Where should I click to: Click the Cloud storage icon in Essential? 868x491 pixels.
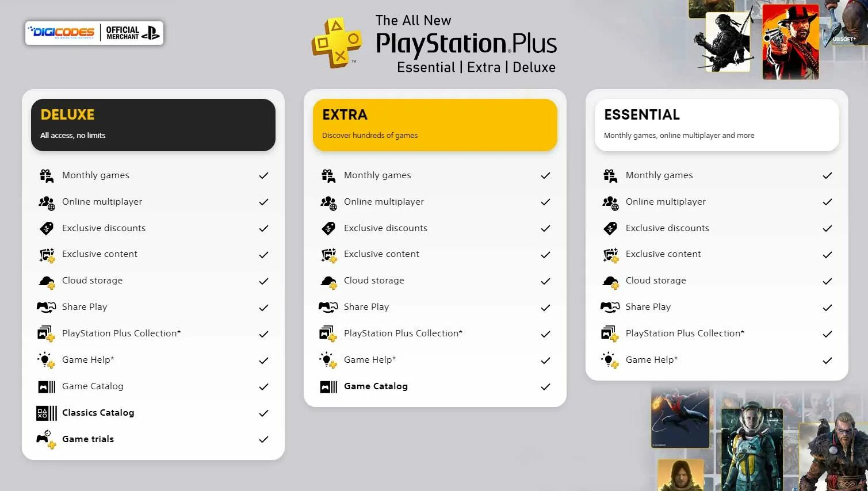(x=610, y=282)
